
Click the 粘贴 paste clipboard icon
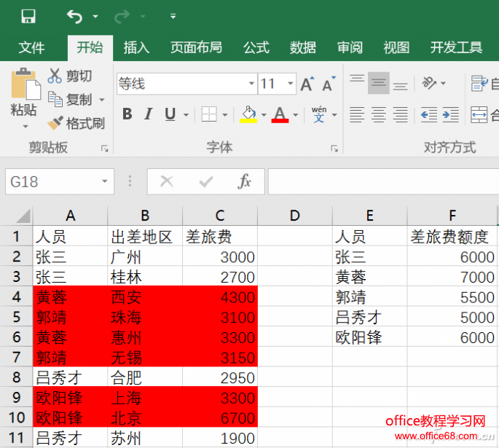click(x=25, y=84)
